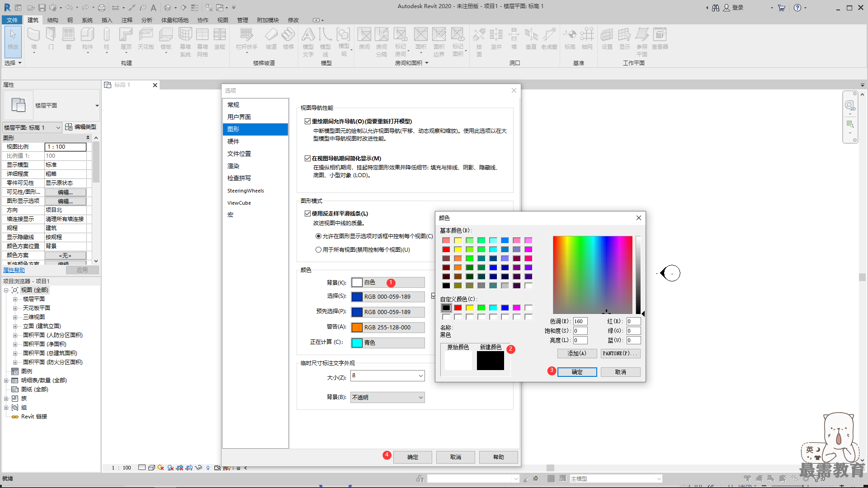The width and height of the screenshot is (868, 488).
Task: Expand the Schedules/Quantities tree node
Action: coord(6,380)
